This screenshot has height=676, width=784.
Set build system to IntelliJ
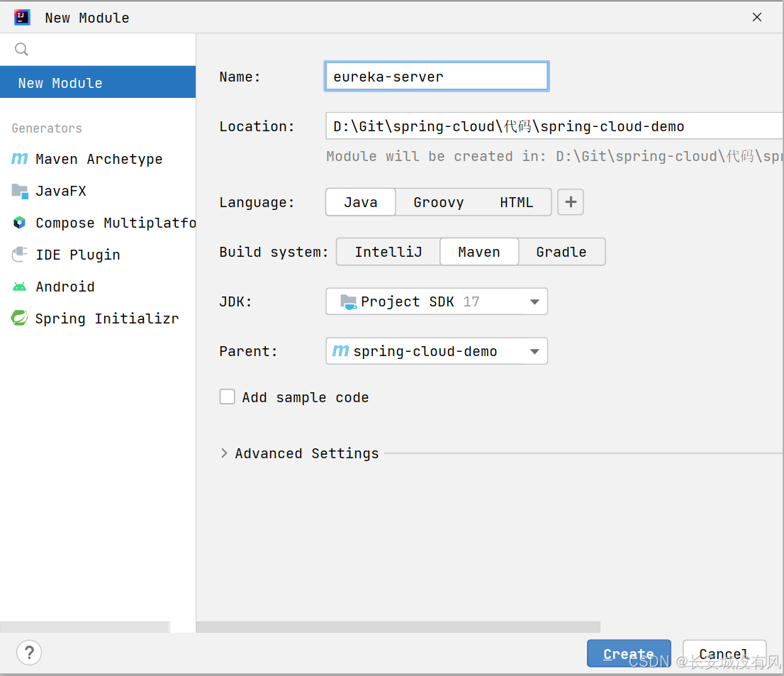[388, 252]
